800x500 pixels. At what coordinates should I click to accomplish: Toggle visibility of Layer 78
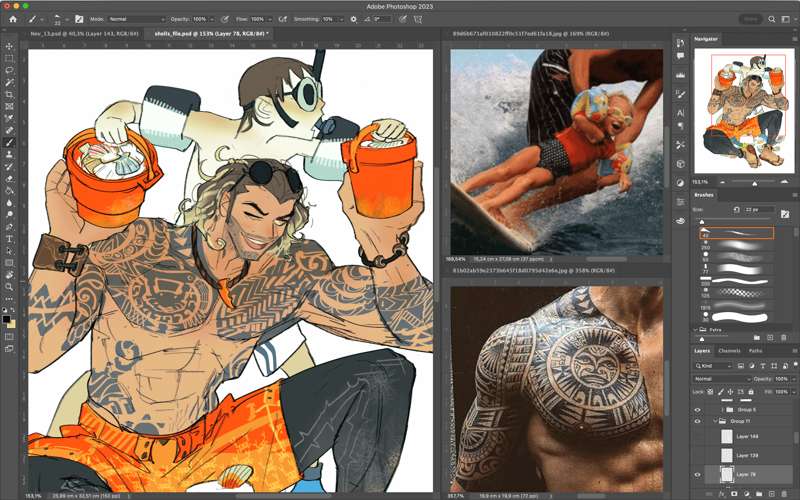(697, 475)
